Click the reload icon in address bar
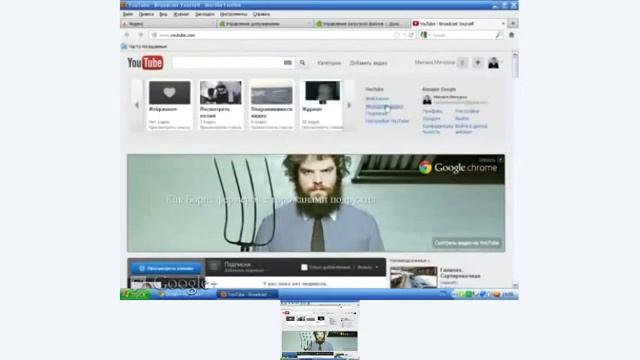Viewport: 640px width, 360px height. [x=411, y=35]
